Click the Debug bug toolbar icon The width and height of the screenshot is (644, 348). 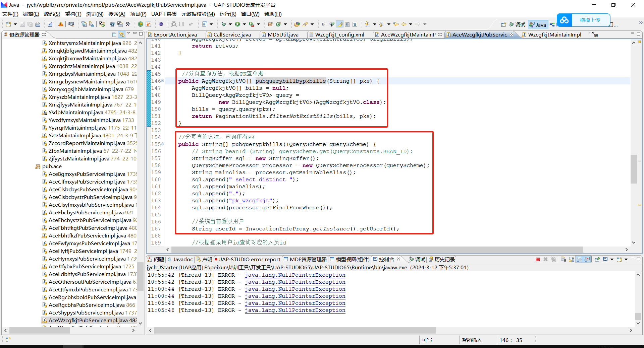click(223, 24)
